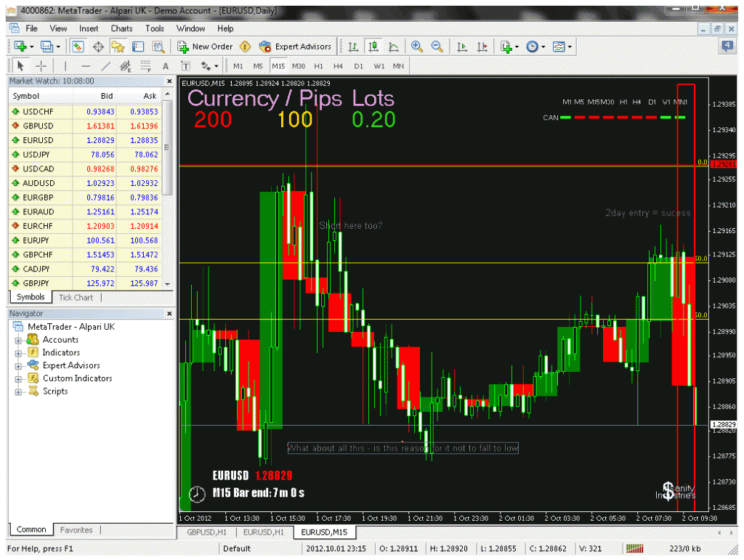Select the Text 'A' tool

point(166,66)
